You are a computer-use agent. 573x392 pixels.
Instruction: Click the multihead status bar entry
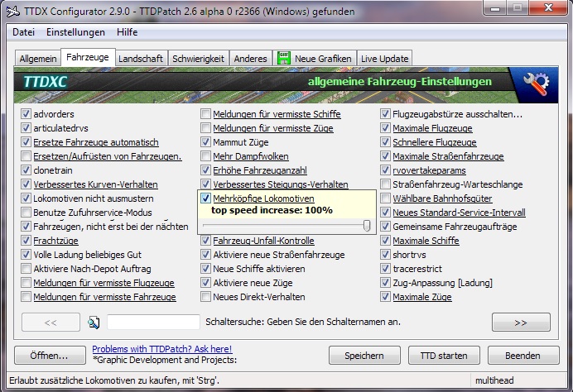(494, 380)
